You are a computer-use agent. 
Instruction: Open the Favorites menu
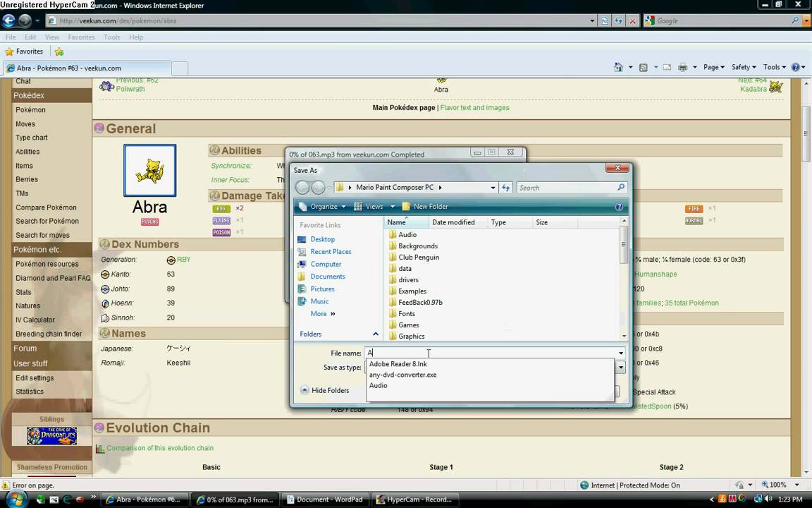pyautogui.click(x=81, y=37)
